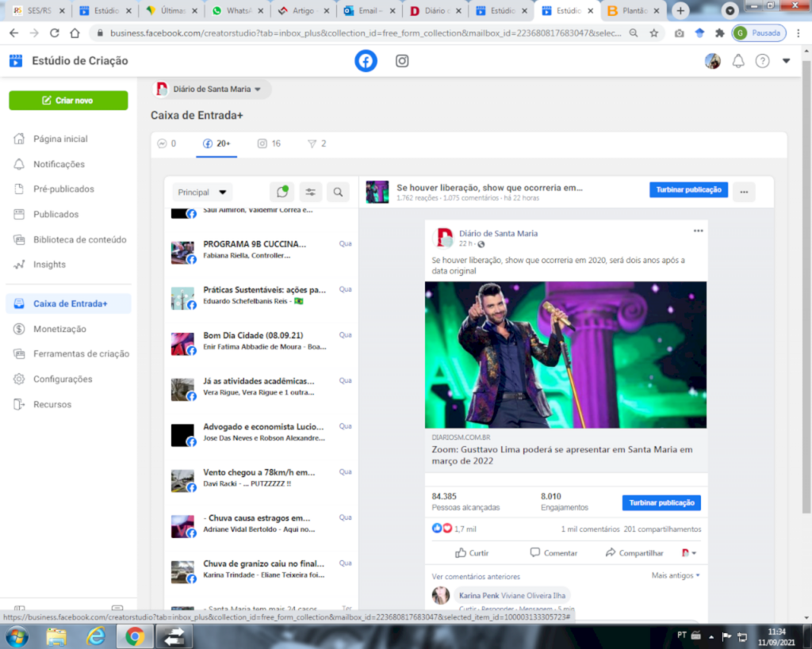Screen dimensions: 812x649
Task: Open Práticas Sustentáveis conversation item
Action: (x=262, y=297)
